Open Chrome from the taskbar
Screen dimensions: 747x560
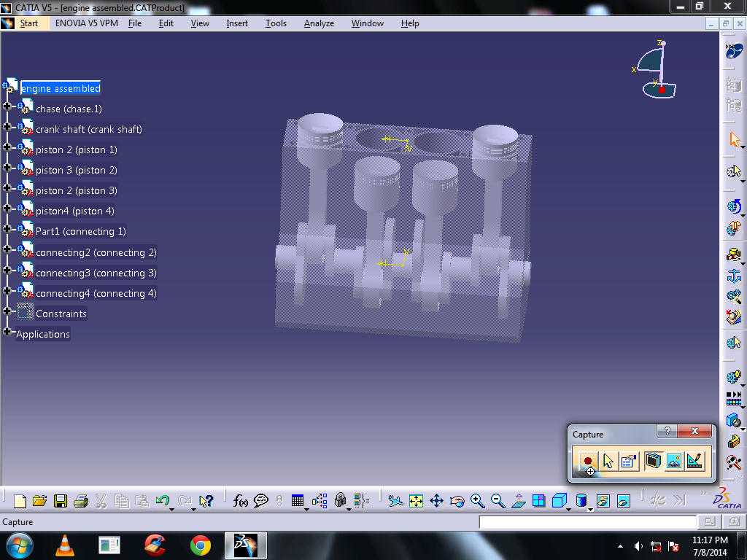click(x=201, y=545)
